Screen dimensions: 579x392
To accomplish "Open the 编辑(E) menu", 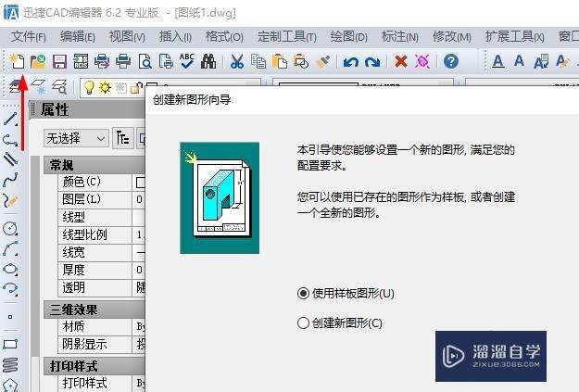I will (78, 37).
